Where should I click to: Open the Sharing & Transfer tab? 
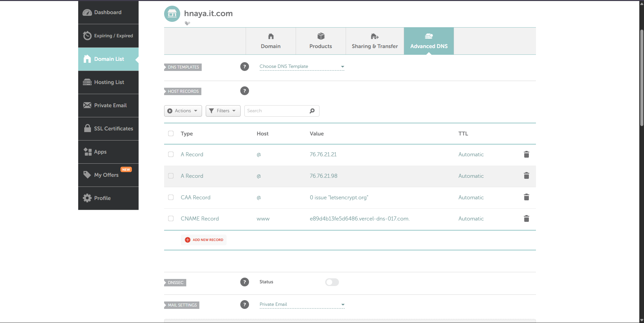[375, 41]
